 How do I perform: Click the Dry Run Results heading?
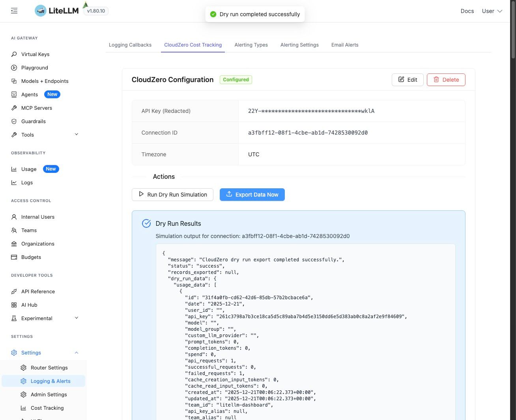tap(178, 223)
